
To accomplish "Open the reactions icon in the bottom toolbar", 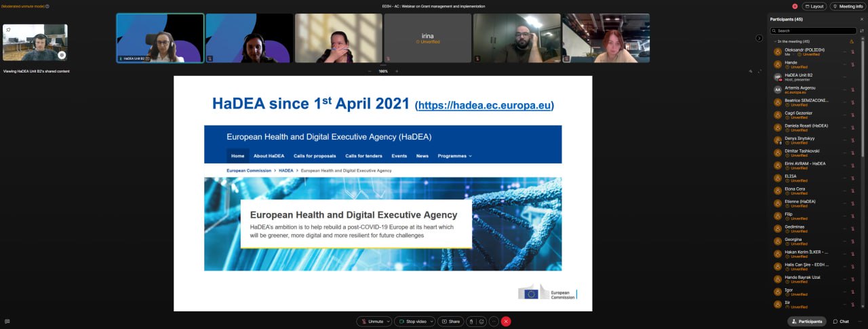I will [481, 322].
